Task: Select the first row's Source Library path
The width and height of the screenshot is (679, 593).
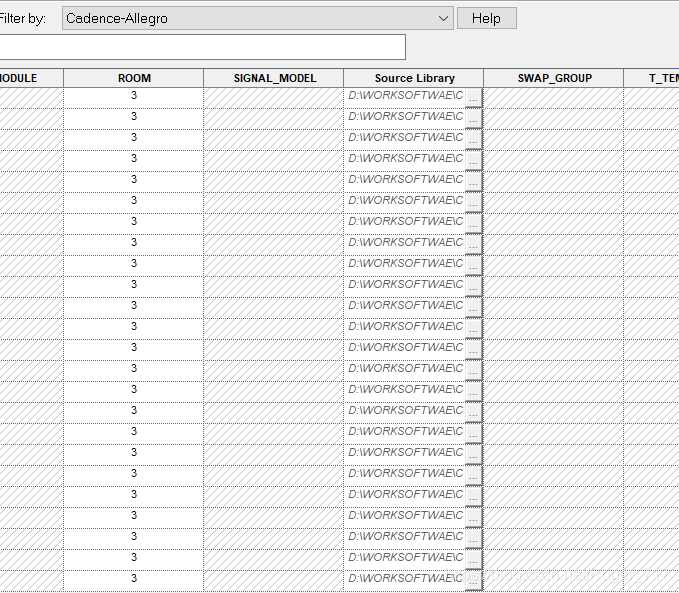Action: click(x=404, y=96)
